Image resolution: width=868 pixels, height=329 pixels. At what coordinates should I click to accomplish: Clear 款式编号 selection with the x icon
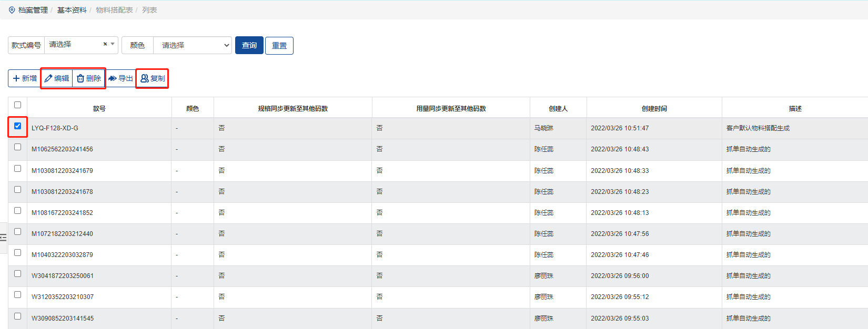click(x=105, y=44)
